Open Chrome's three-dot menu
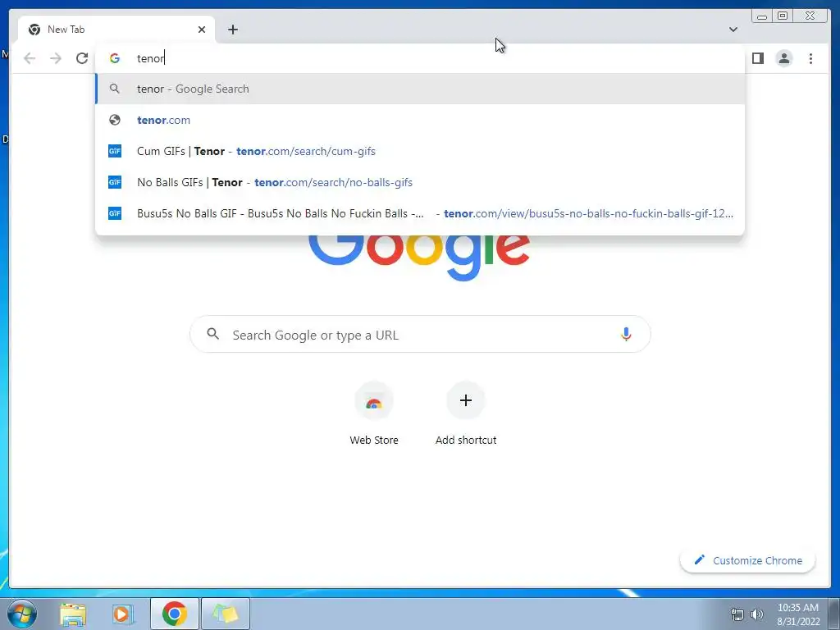Viewport: 840px width, 630px height. (x=810, y=58)
